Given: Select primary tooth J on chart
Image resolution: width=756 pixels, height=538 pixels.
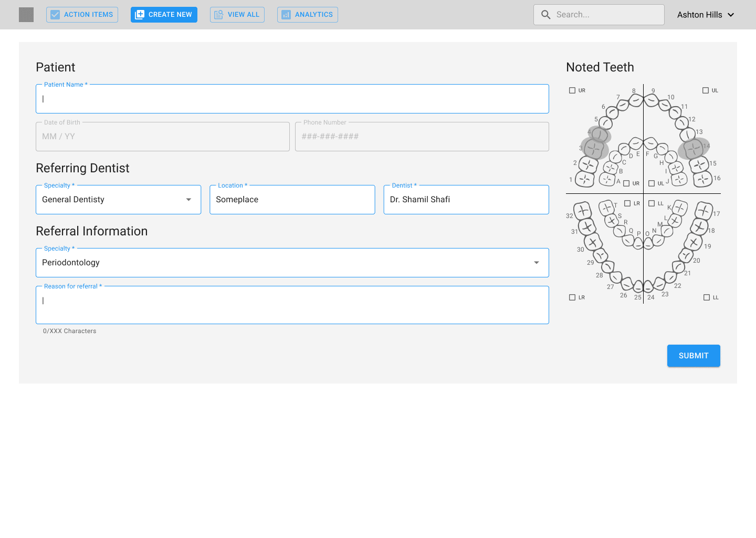Looking at the screenshot, I should point(679,179).
